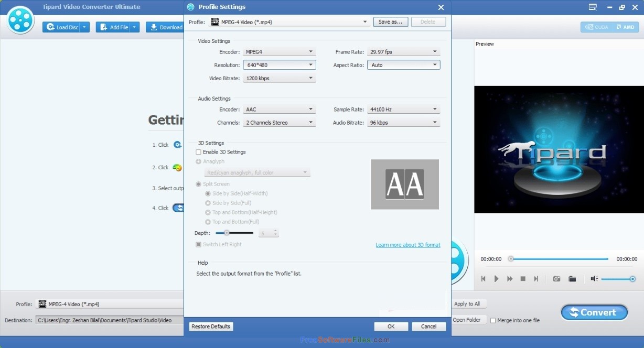Open Learn more about 3D format link
The height and width of the screenshot is (348, 644).
408,245
